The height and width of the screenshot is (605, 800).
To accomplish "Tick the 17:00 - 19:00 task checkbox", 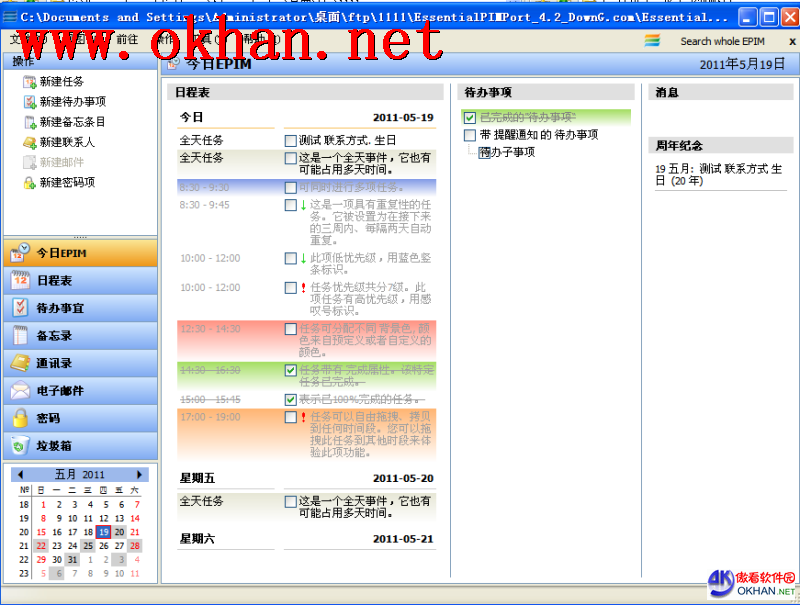I will coord(290,417).
